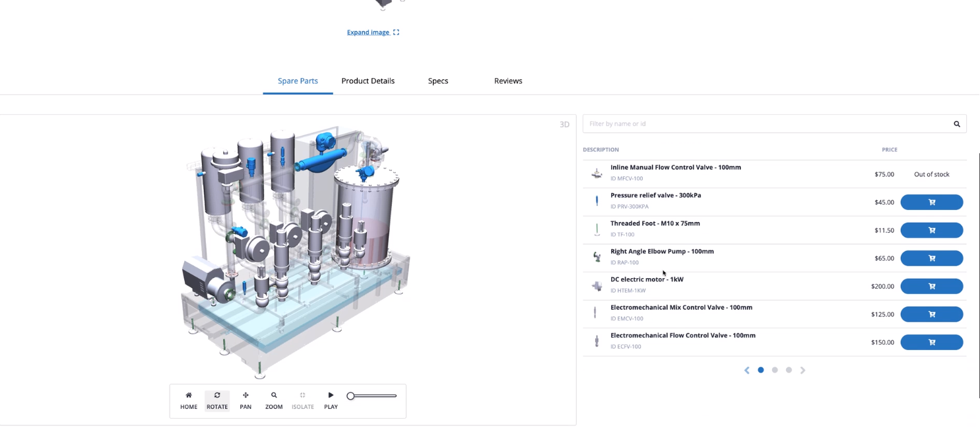This screenshot has height=436, width=980.
Task: Select Pressure relief valve - 300kPa name
Action: [656, 196]
